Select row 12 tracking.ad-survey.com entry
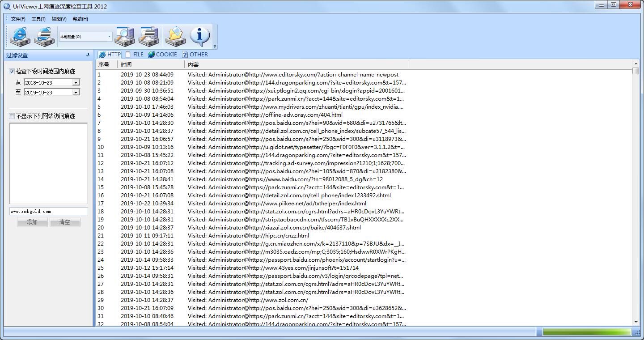 (251, 163)
